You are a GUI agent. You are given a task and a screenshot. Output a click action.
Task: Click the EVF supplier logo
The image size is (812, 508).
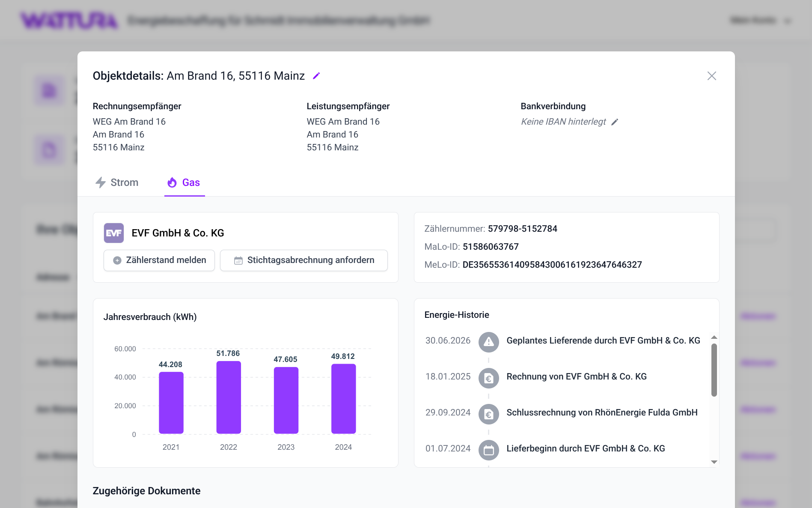click(113, 233)
